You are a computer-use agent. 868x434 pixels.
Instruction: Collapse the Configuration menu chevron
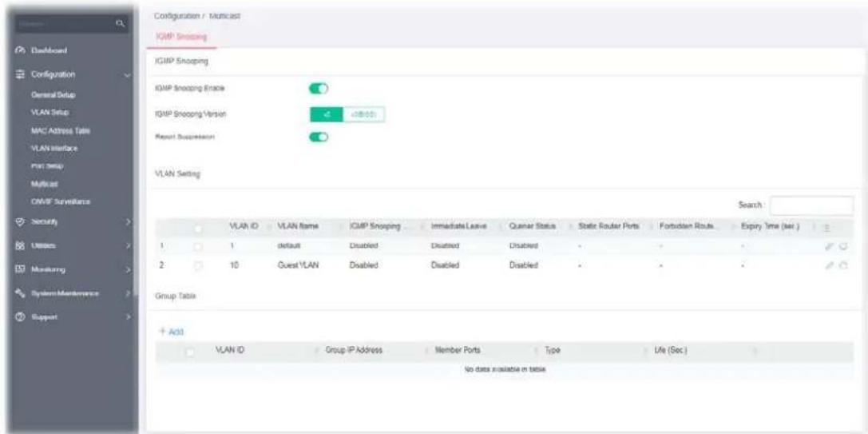click(127, 74)
